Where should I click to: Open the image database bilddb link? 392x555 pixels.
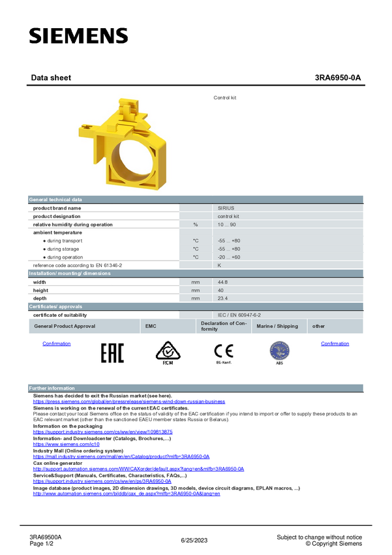click(127, 494)
